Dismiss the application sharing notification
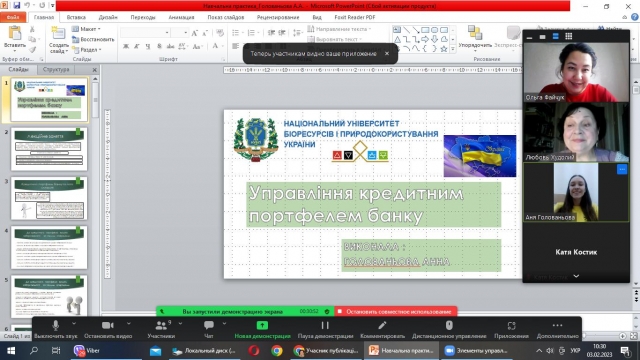The height and width of the screenshot is (360, 640). pos(387,53)
